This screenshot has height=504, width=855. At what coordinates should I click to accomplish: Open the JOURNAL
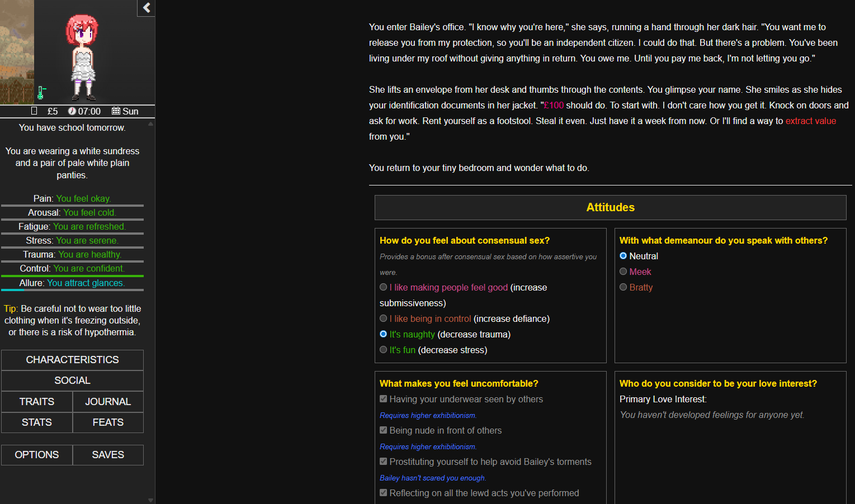coord(108,402)
